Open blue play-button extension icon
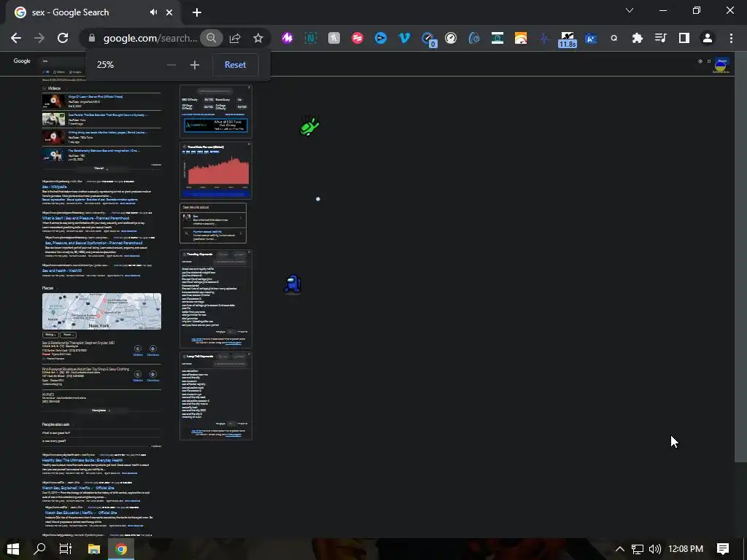 (381, 38)
